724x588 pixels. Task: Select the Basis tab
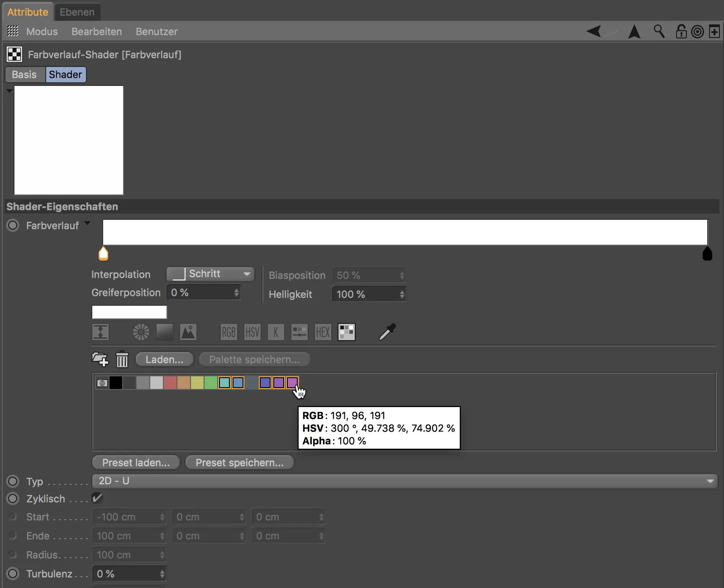coord(24,75)
